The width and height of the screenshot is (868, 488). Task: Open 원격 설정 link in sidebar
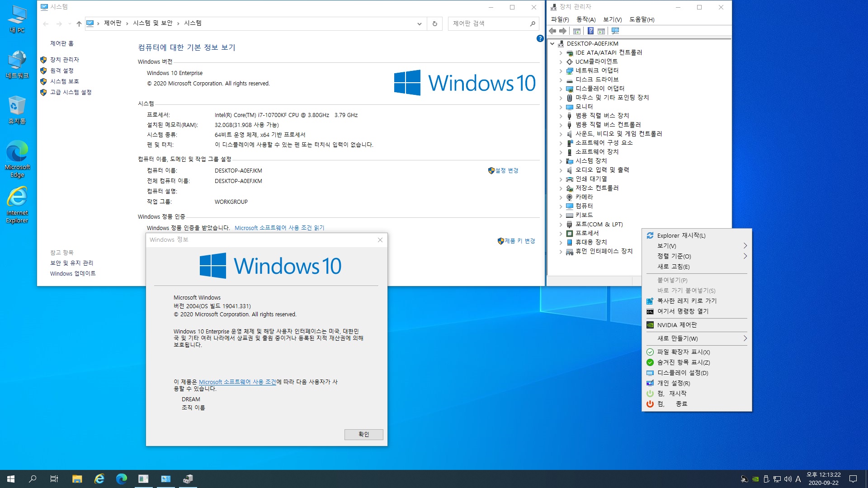coord(61,70)
